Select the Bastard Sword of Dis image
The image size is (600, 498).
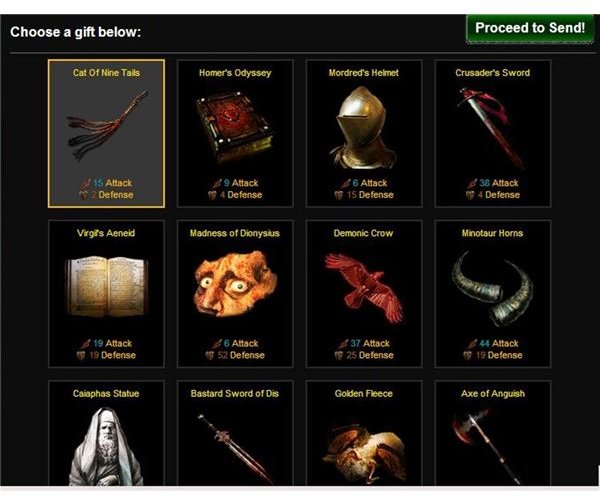pyautogui.click(x=235, y=449)
